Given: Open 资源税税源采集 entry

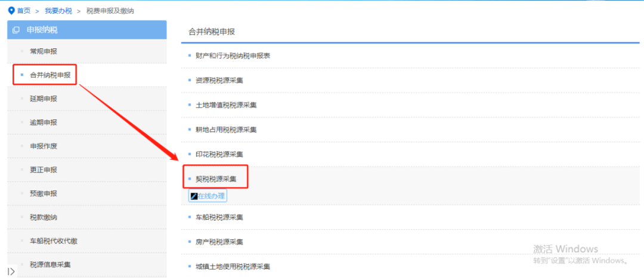Looking at the screenshot, I should click(219, 81).
